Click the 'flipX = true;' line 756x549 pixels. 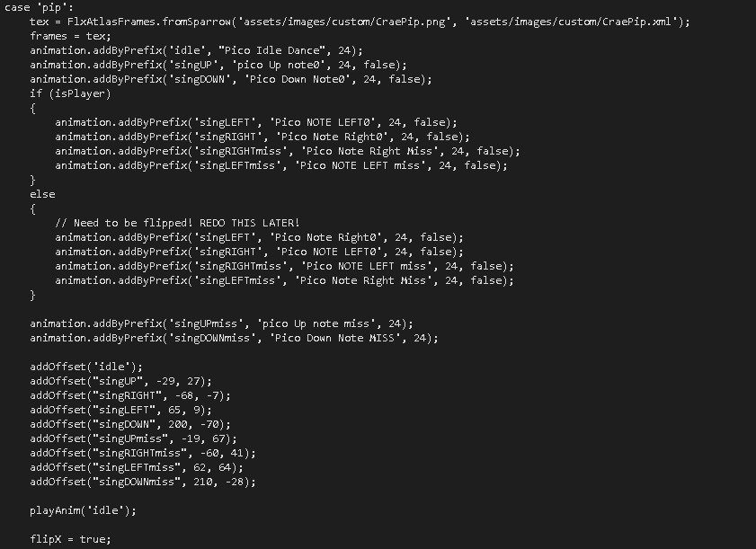(x=70, y=539)
